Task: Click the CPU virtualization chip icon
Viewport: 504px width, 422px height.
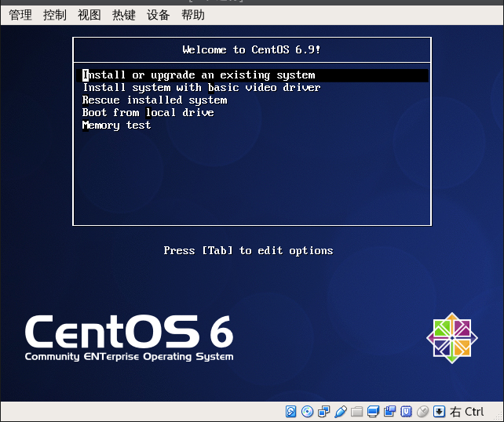Action: coord(406,411)
